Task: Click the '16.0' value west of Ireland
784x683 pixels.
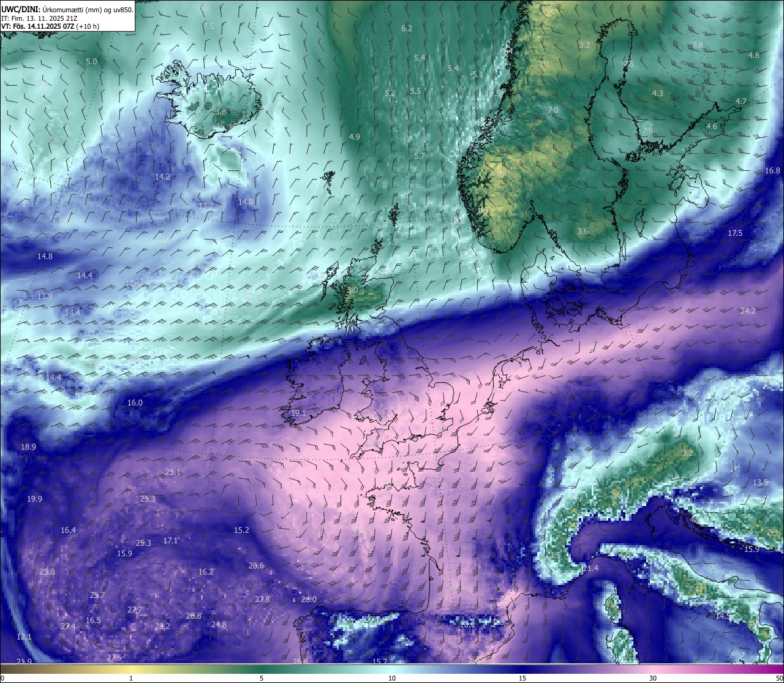Action: [135, 403]
